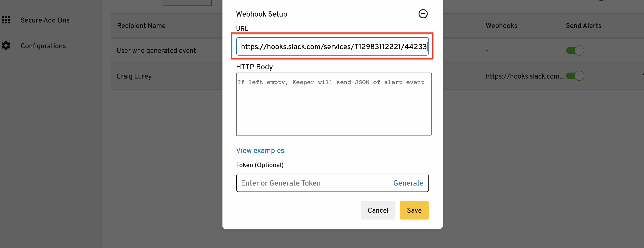
Task: Collapse the Webhook Setup section minus icon
Action: coord(423,14)
